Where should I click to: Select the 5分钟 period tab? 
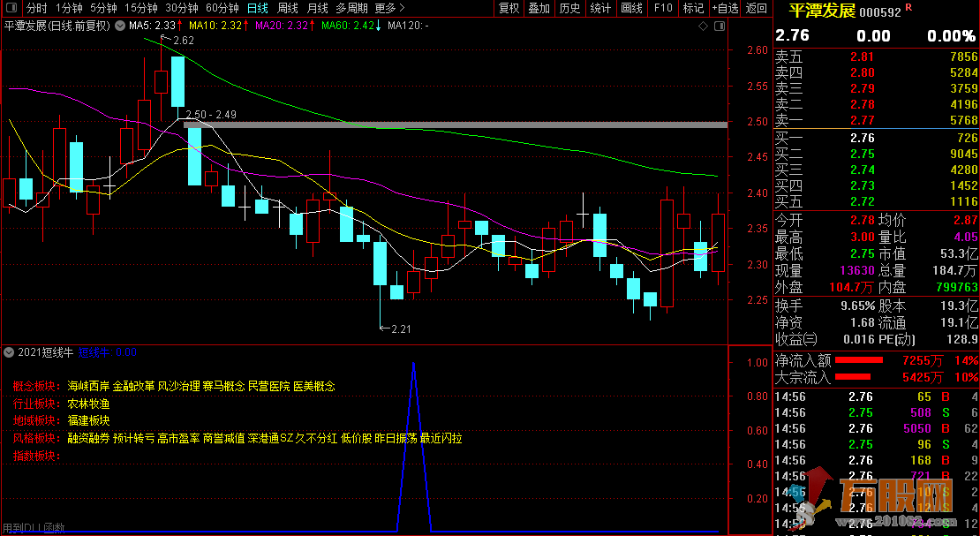[x=103, y=8]
